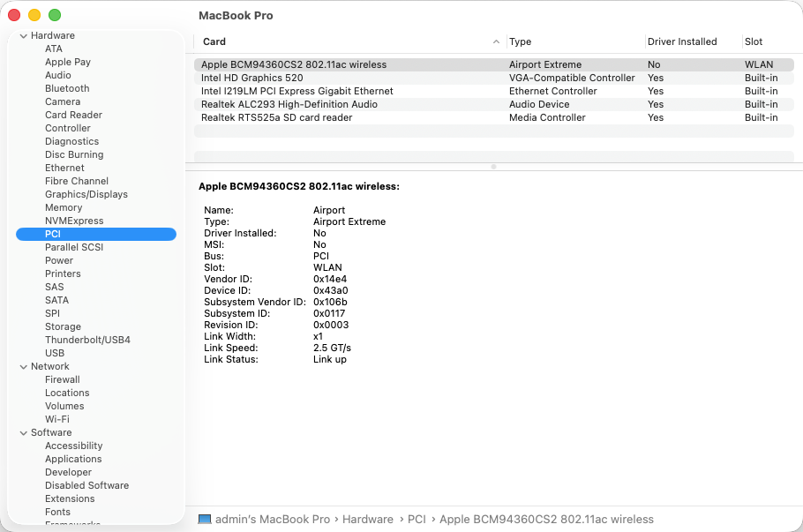
Task: Collapse the Hardware section chevron
Action: [x=24, y=36]
